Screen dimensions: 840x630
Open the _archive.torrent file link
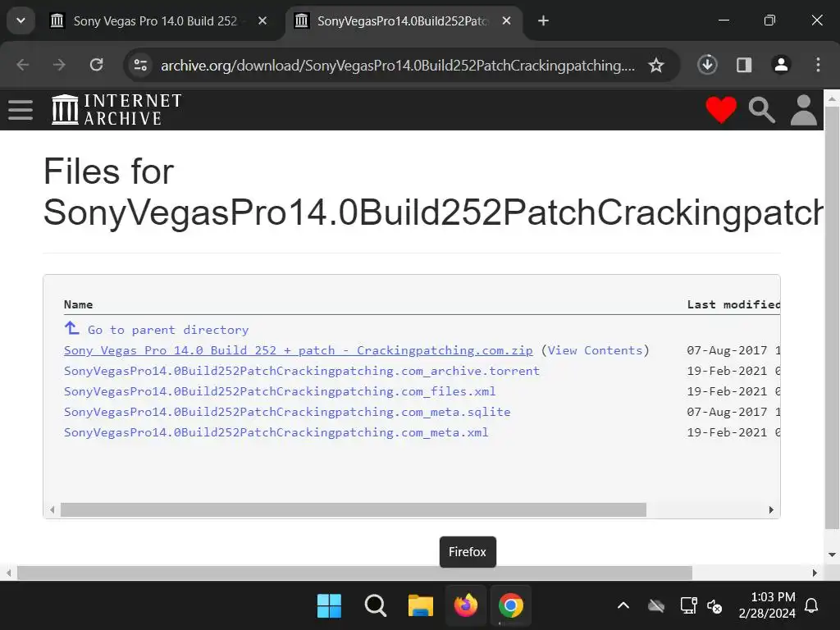click(x=302, y=371)
